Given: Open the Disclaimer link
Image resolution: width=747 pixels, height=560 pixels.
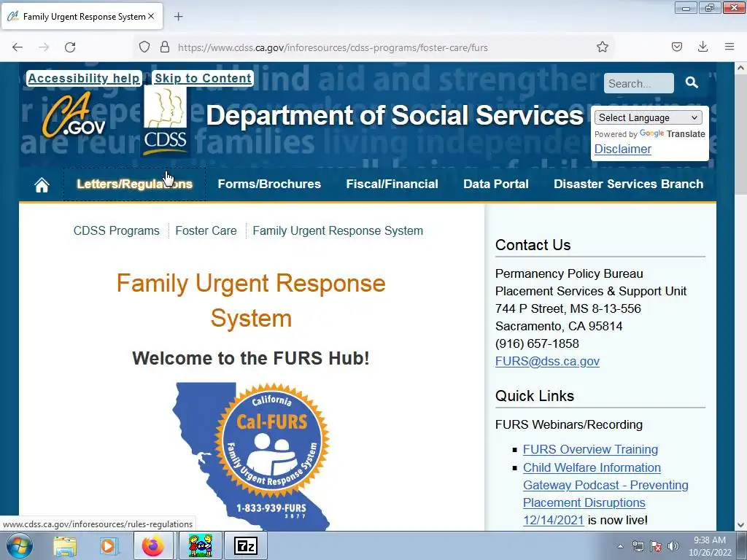Looking at the screenshot, I should click(x=623, y=149).
